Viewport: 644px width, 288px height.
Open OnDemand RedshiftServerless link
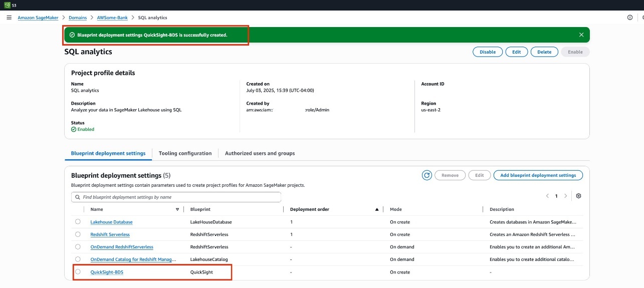click(122, 247)
